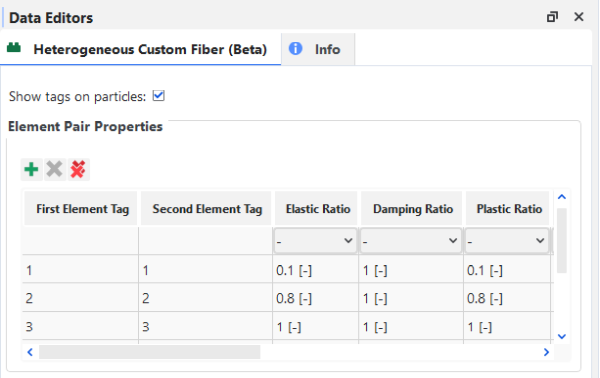
Task: Open the Plastic Ratio unit dropdown
Action: (x=507, y=241)
